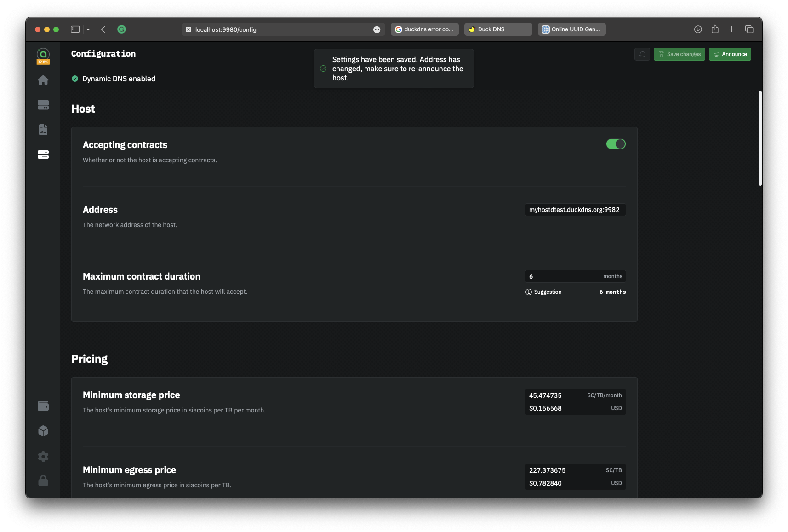Click the page vertical scrollbar thumb
Viewport: 788px width, 532px height.
point(760,138)
